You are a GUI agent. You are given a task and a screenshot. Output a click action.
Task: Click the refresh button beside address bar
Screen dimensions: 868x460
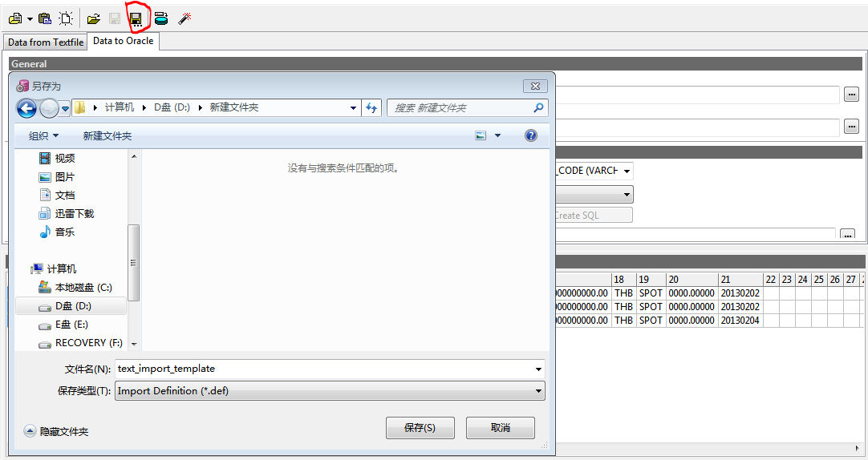(x=371, y=108)
